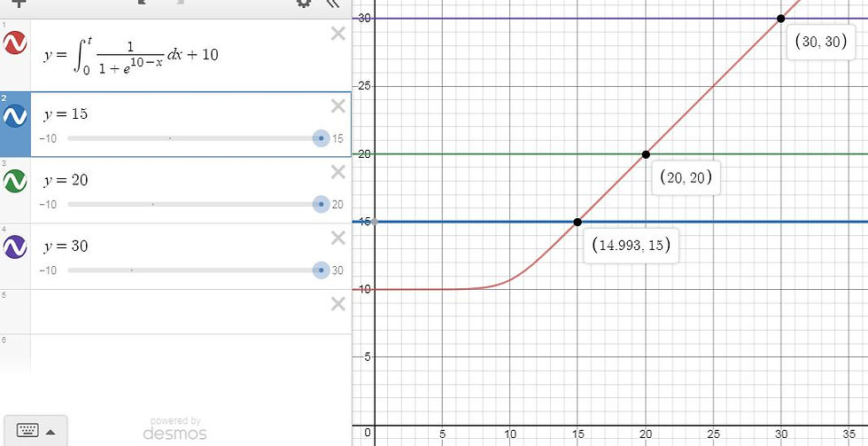This screenshot has width=868, height=446.
Task: Hide the purple y = 30 line
Action: [15, 247]
